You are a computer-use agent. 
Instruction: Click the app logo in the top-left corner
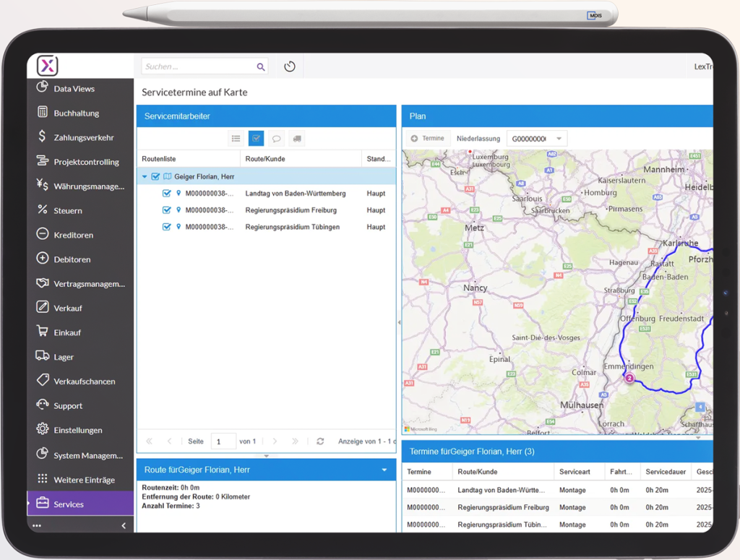pos(48,66)
